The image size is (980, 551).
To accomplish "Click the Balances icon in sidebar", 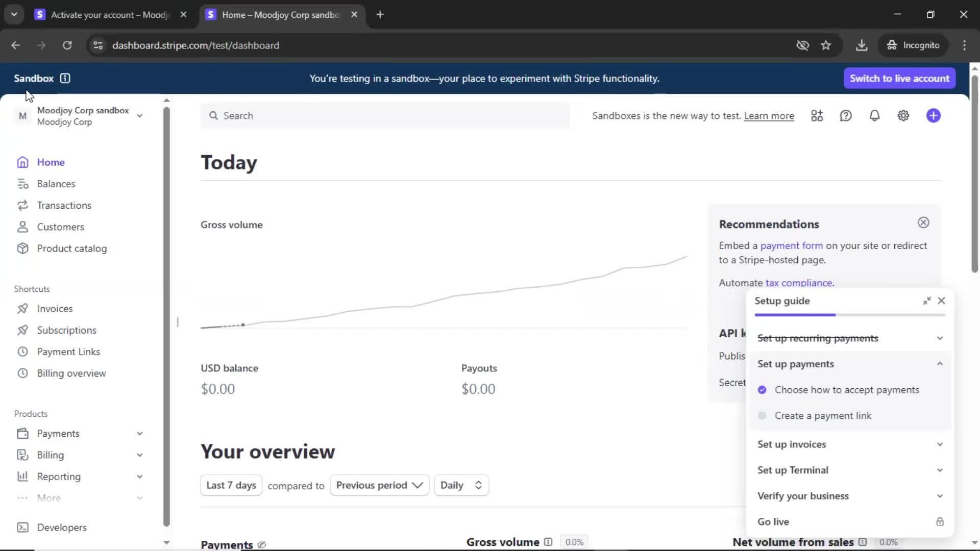I will coord(22,184).
